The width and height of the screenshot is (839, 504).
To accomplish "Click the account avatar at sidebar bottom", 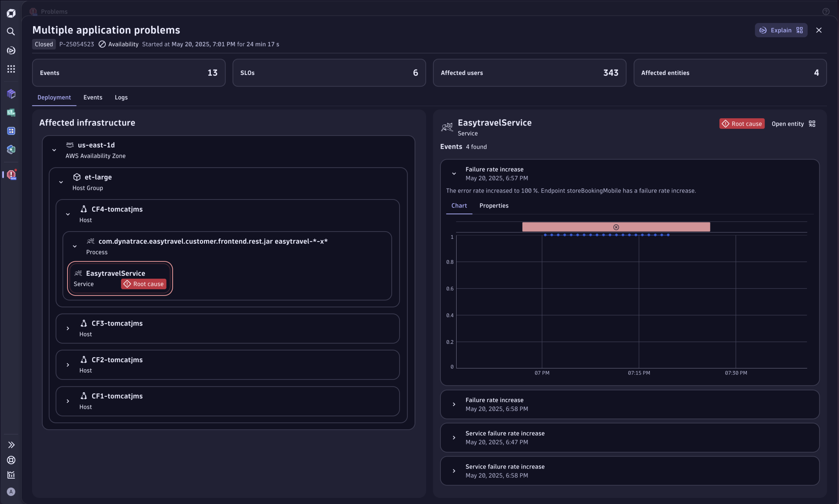I will pyautogui.click(x=11, y=492).
